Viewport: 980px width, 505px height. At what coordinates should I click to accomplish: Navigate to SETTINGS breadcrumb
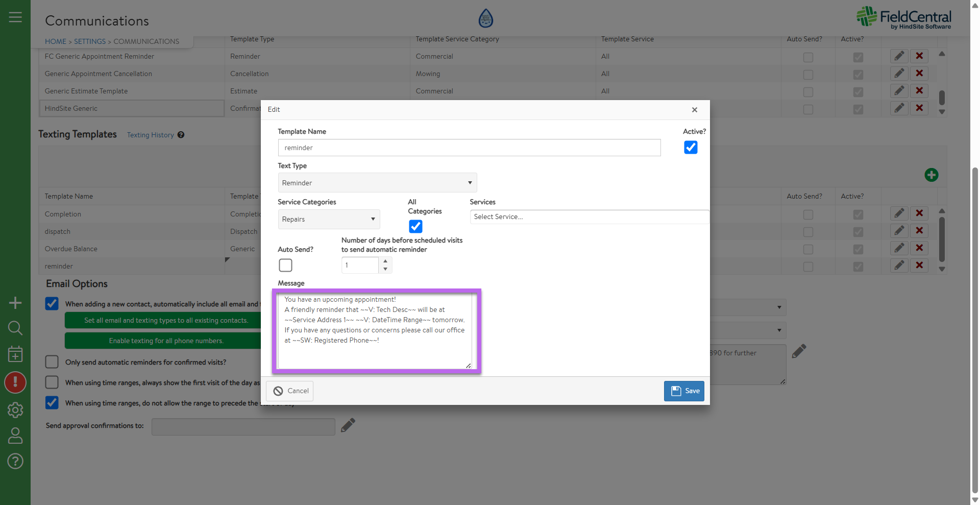coord(90,41)
